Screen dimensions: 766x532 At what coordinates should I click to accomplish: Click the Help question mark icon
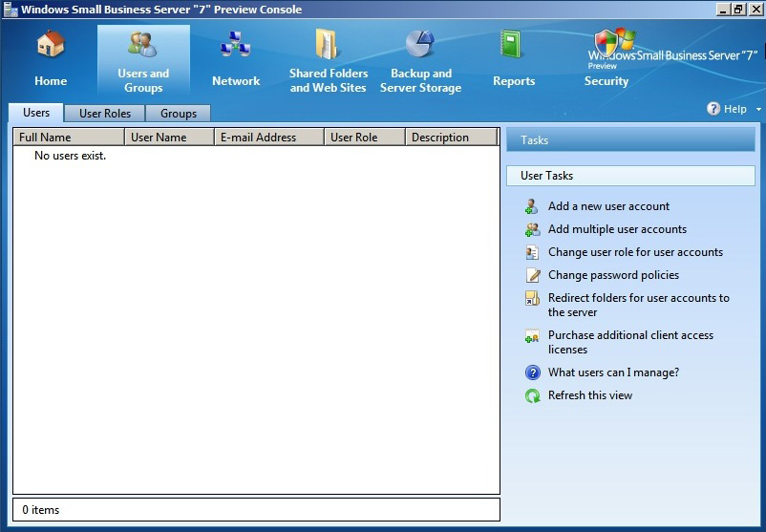coord(713,109)
